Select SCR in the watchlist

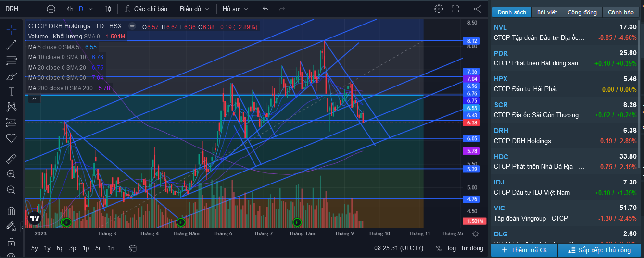point(566,110)
